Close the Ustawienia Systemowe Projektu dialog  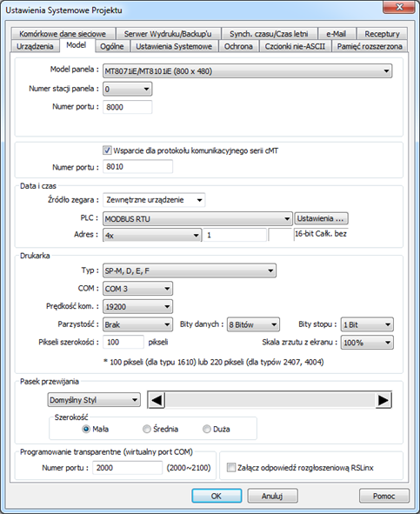coord(399,7)
